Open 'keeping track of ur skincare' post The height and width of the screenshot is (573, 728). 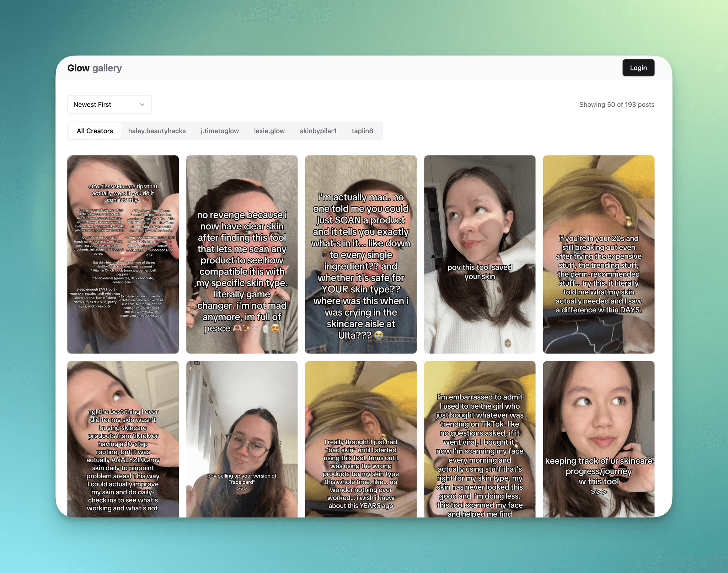(x=598, y=439)
